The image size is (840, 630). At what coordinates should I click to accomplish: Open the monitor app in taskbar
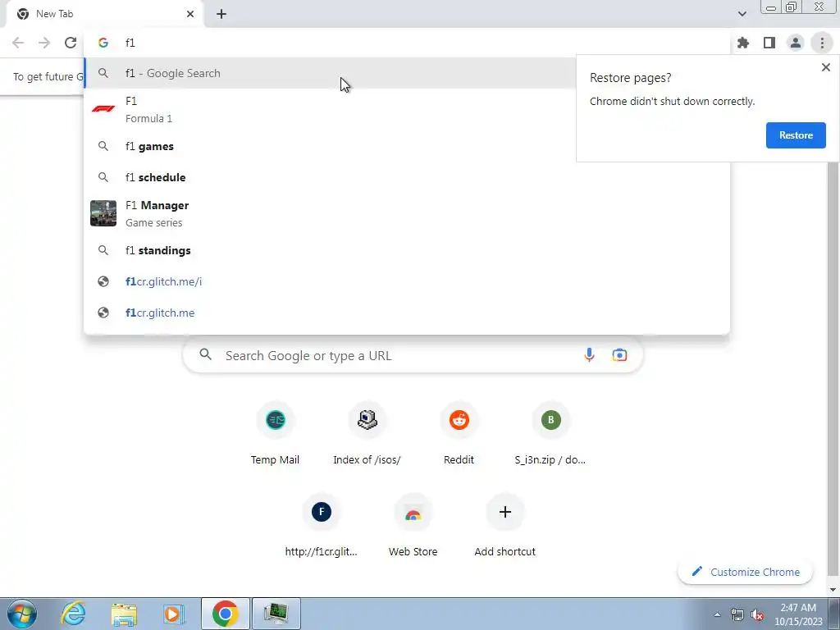(x=276, y=614)
